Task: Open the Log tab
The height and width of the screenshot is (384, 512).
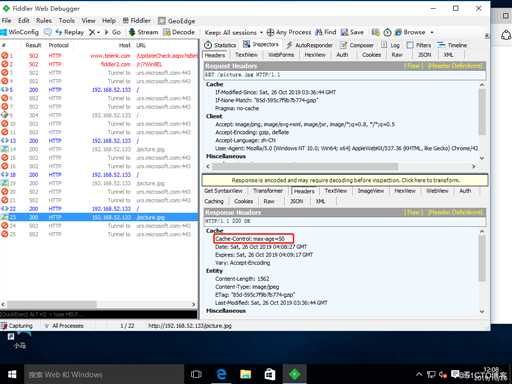Action: (391, 45)
